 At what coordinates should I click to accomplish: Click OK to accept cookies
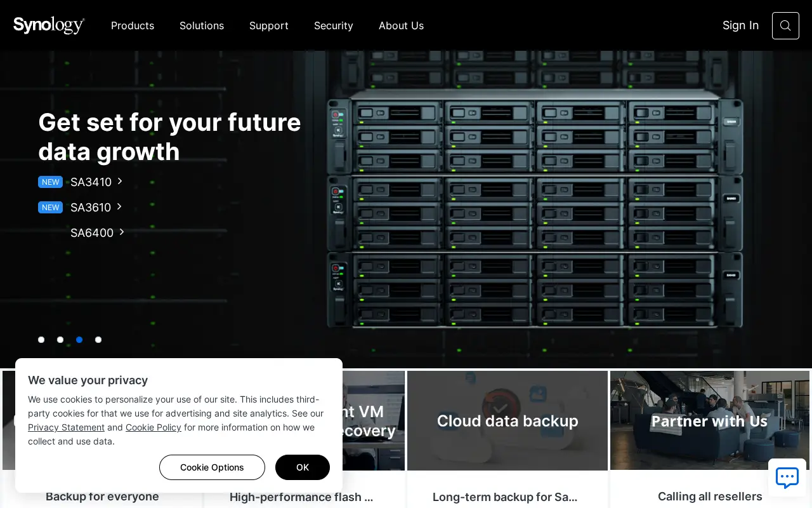coord(303,467)
